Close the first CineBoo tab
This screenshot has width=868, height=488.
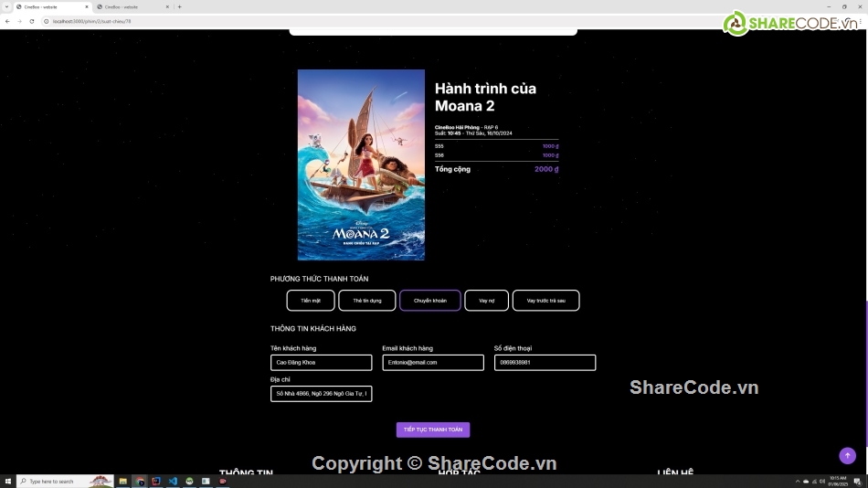coord(87,6)
